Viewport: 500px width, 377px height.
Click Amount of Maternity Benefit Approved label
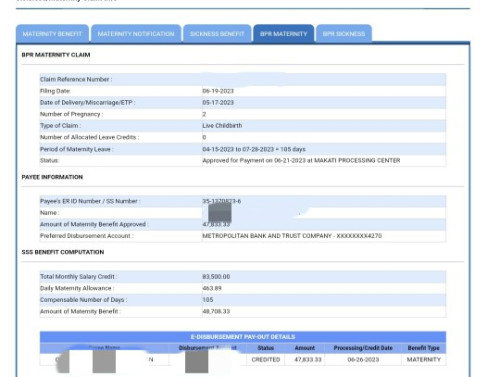click(x=94, y=224)
